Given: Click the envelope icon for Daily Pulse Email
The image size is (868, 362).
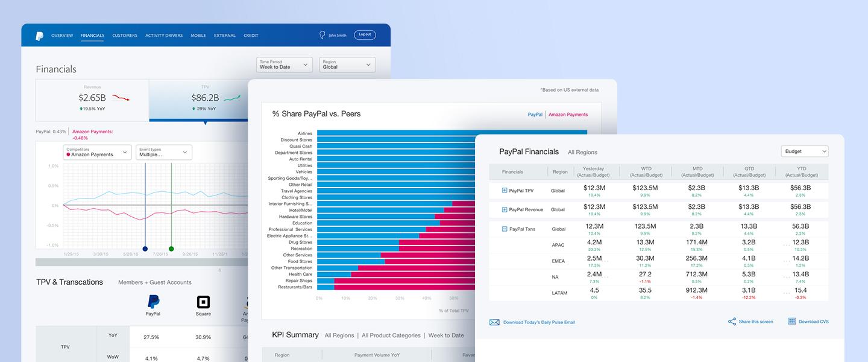Looking at the screenshot, I should coord(494,322).
